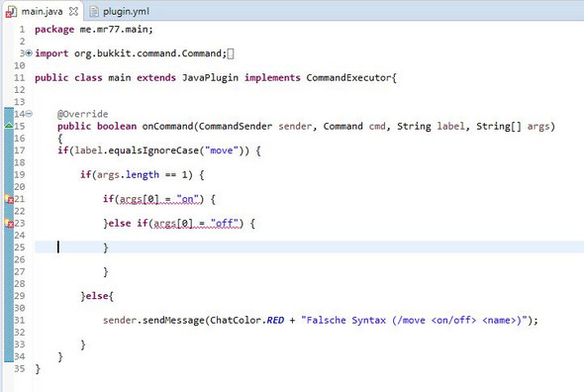Click the main.java file icon in tab
Viewport: 584px width, 392px height.
[11, 12]
